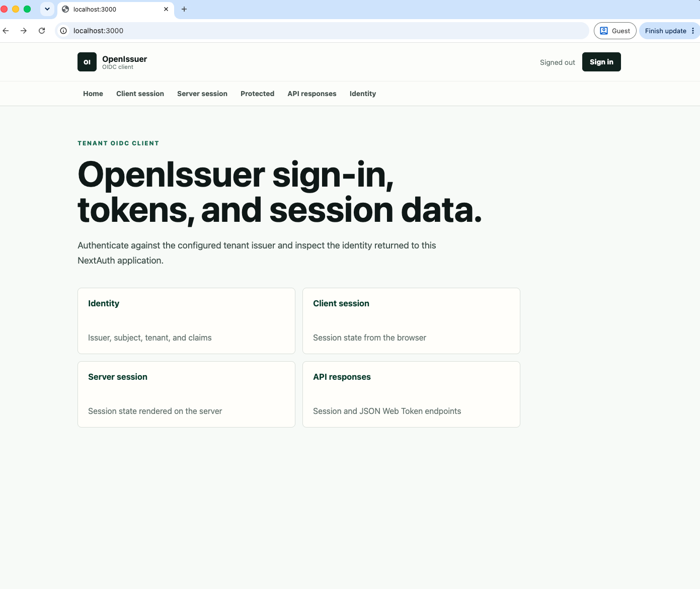Focus the localhost:3000 address bar
The width and height of the screenshot is (700, 589).
coord(322,31)
